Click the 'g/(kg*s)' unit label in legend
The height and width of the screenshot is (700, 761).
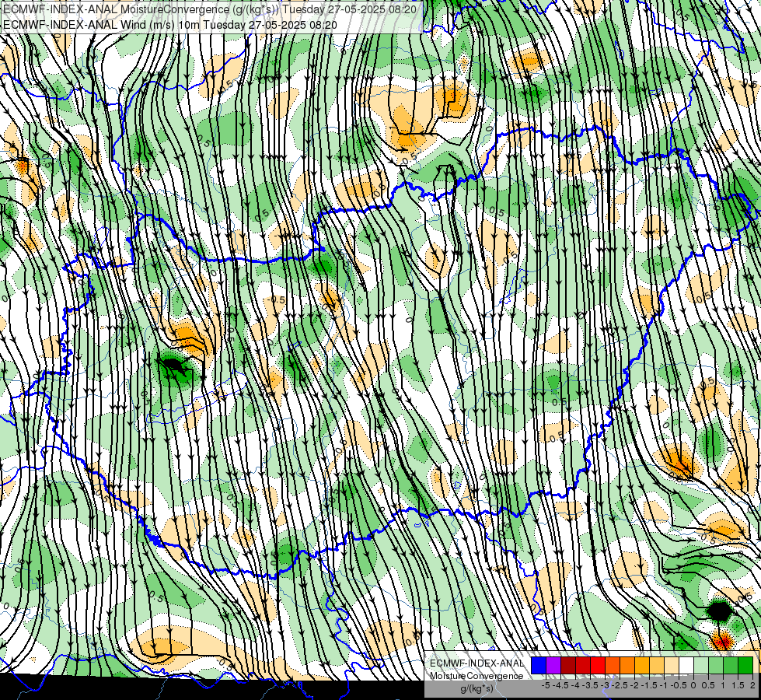coord(476,688)
